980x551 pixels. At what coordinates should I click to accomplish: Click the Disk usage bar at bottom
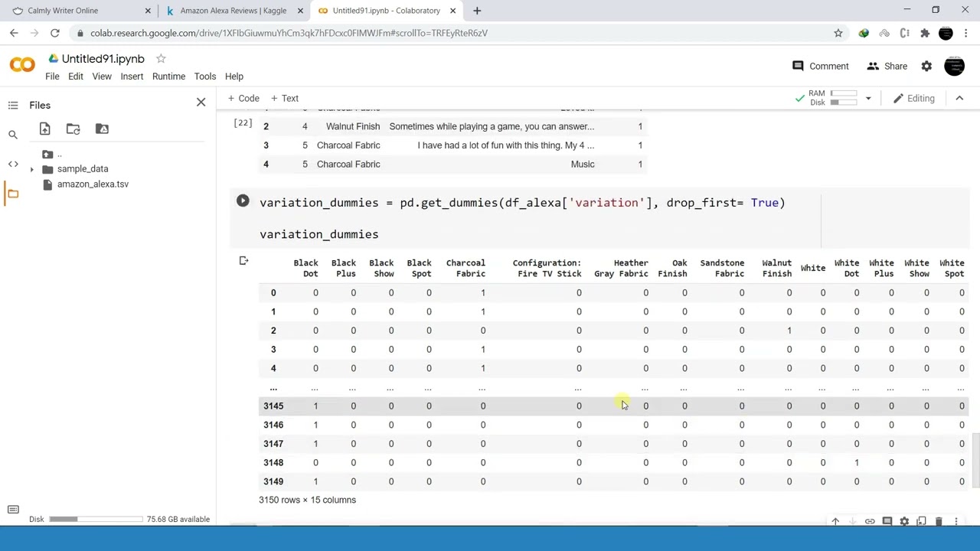tap(96, 519)
